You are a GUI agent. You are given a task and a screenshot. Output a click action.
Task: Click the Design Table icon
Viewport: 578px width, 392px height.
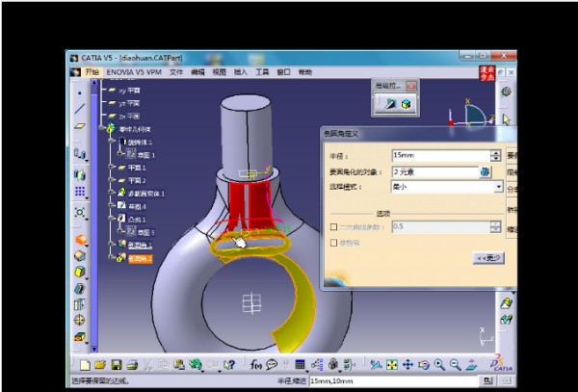(300, 365)
